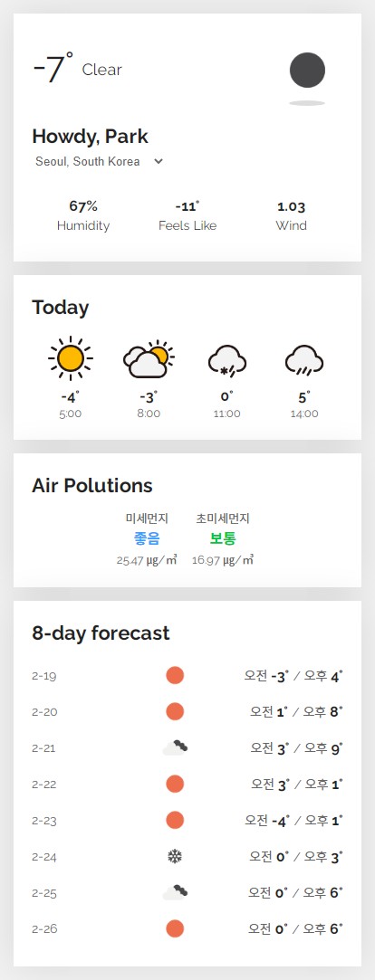The height and width of the screenshot is (980, 375).
Task: Select the rain cloud icon at 14:00
Action: (x=304, y=361)
